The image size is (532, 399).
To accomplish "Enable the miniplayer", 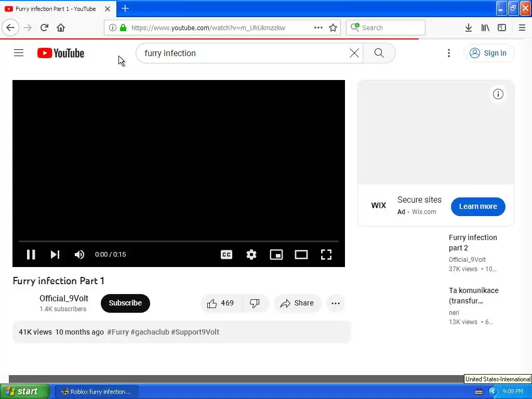I will (x=276, y=255).
